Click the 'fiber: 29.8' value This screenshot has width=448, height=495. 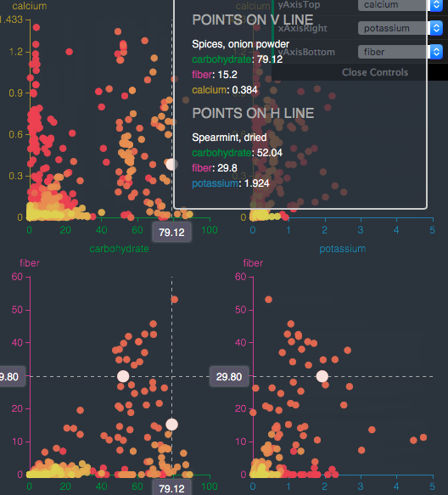tap(215, 168)
